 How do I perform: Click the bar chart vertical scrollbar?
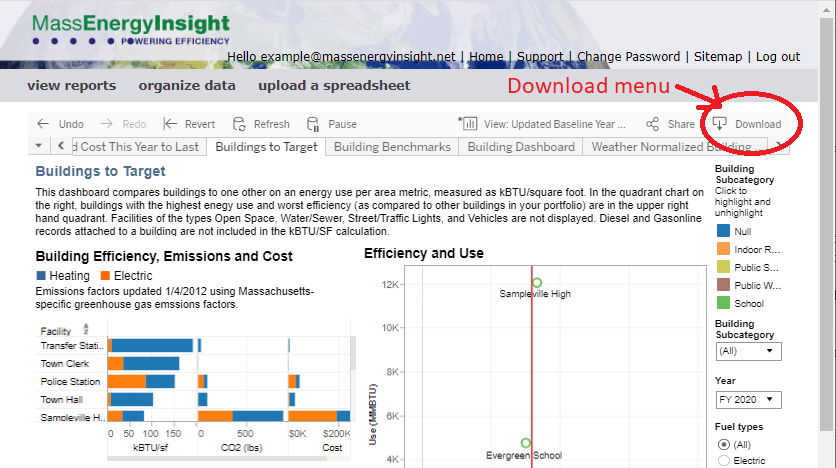pyautogui.click(x=353, y=353)
